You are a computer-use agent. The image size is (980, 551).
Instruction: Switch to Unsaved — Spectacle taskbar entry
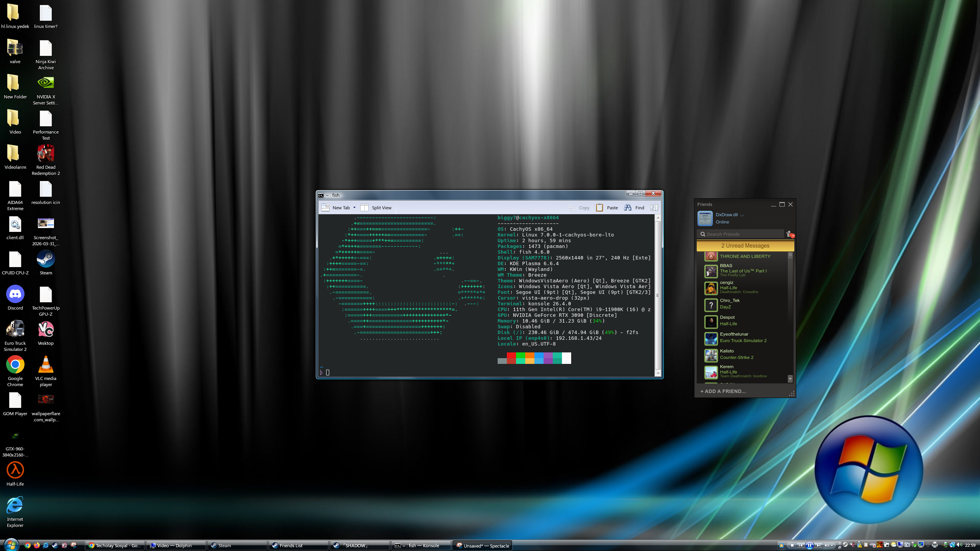(482, 546)
